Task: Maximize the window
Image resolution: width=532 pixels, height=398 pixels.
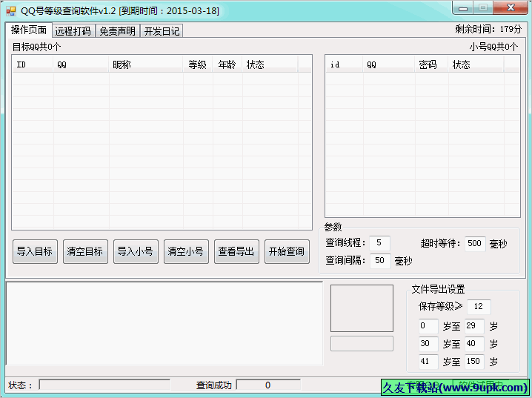Action: click(x=483, y=8)
